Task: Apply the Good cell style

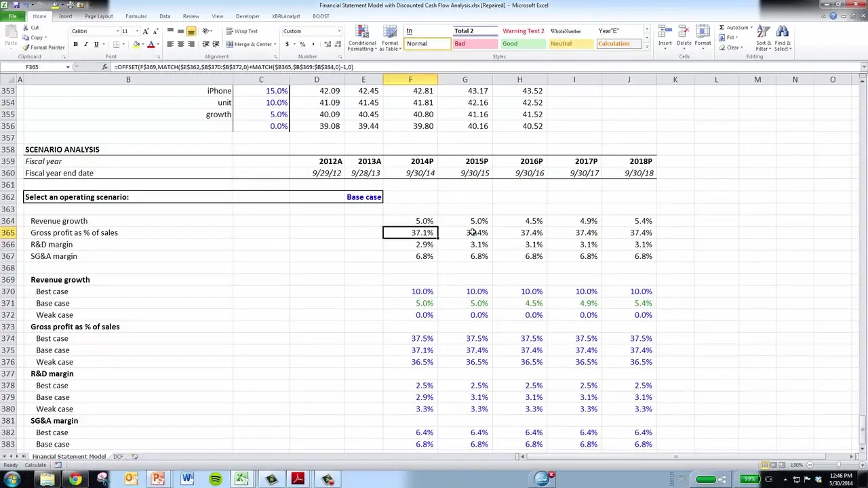Action: 522,44
